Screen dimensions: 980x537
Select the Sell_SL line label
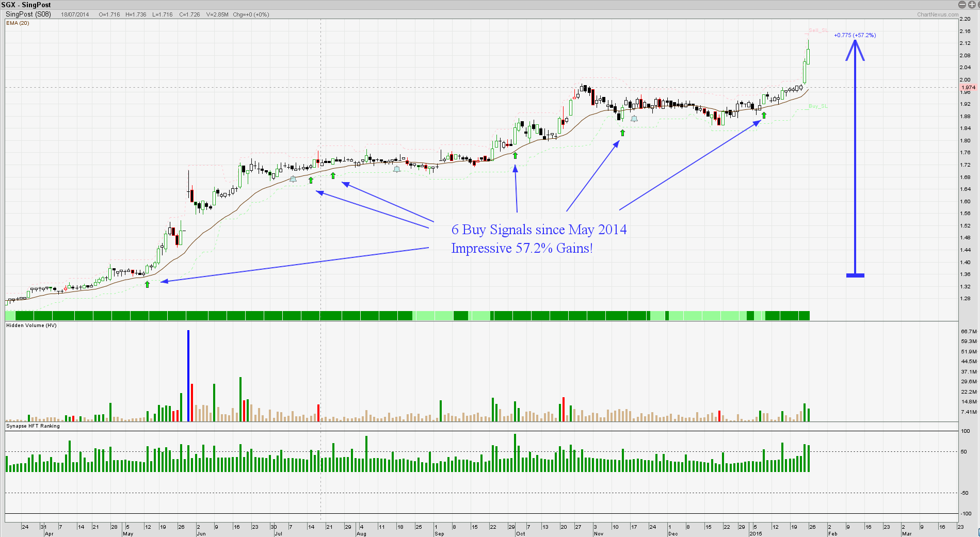[x=818, y=30]
